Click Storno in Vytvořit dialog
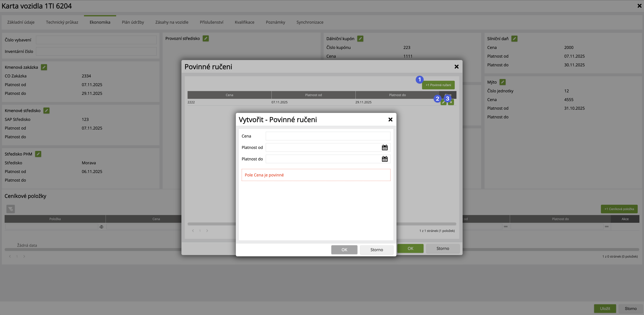This screenshot has height=315, width=644. pos(376,250)
